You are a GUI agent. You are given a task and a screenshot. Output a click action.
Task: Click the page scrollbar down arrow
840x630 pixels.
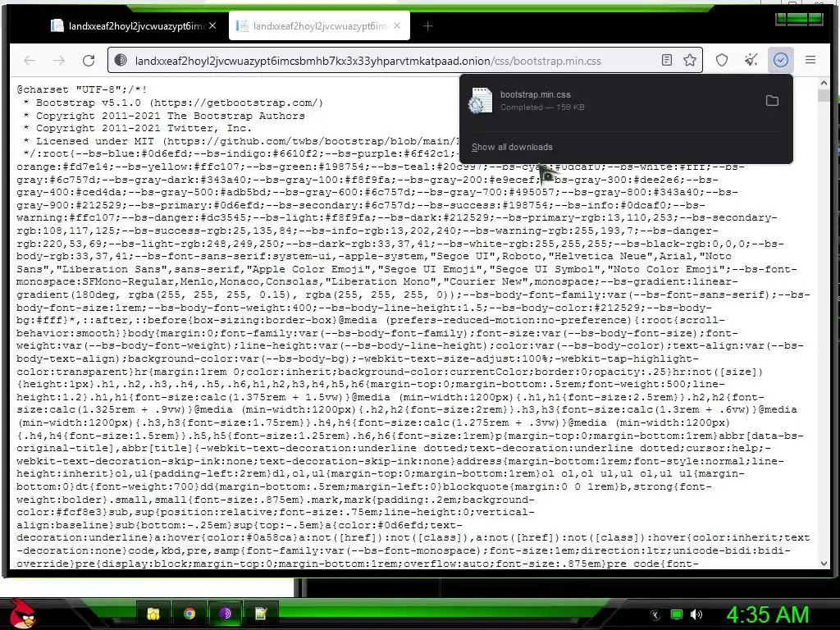[824, 563]
